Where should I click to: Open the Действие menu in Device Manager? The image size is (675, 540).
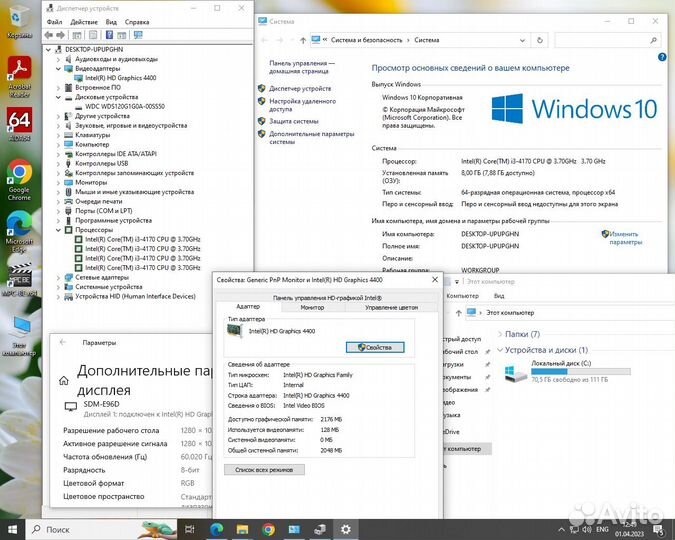[84, 22]
